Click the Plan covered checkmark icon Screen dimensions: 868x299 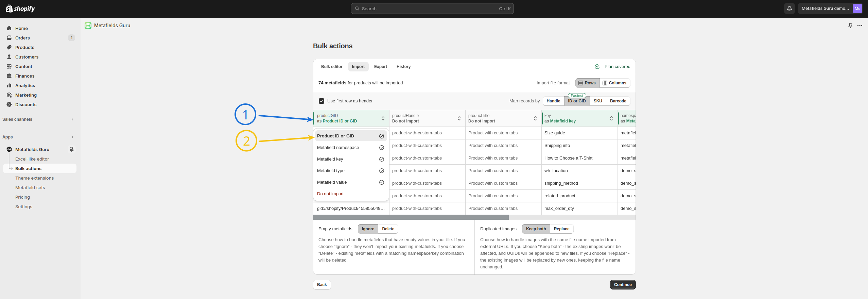(x=597, y=67)
